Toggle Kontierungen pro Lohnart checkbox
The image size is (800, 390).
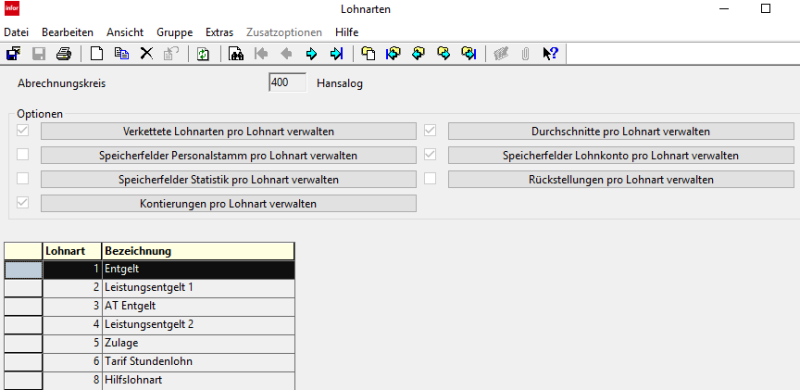(23, 202)
